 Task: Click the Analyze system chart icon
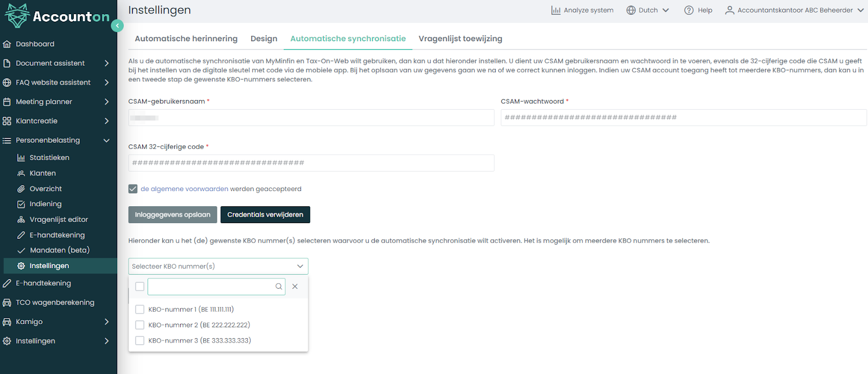point(556,10)
